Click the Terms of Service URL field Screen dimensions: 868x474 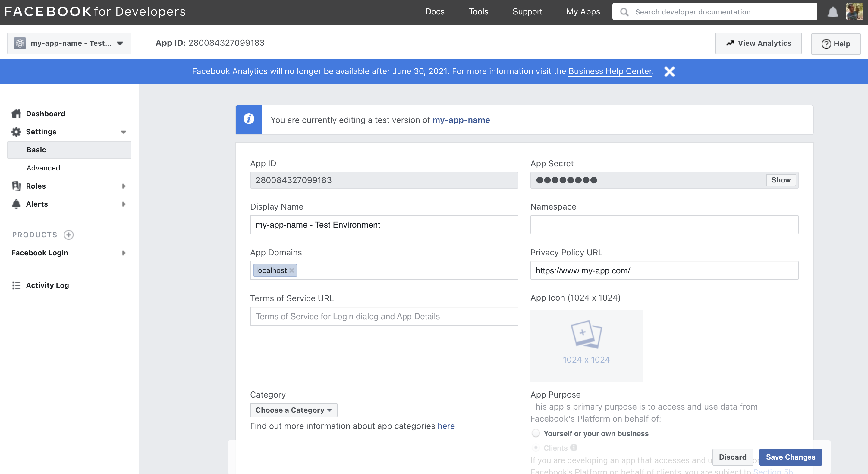coord(384,316)
